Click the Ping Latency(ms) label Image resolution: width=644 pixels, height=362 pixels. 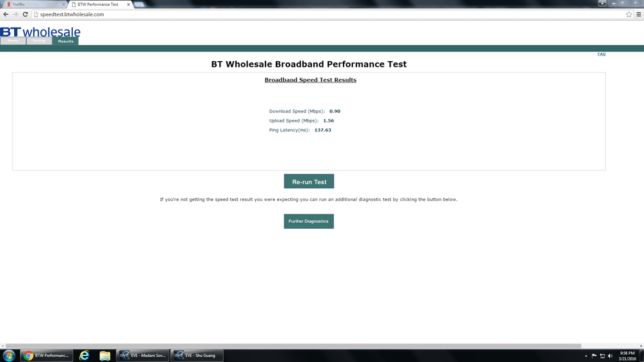(289, 130)
